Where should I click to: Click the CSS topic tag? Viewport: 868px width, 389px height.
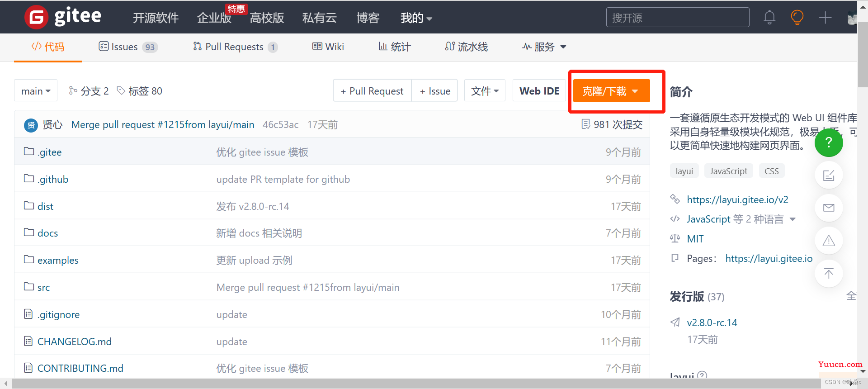771,171
